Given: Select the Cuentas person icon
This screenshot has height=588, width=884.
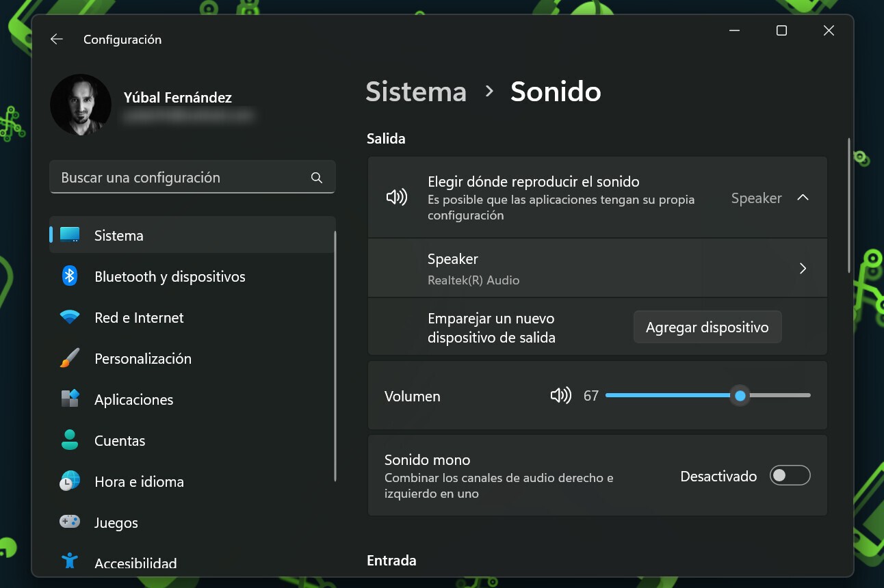Looking at the screenshot, I should tap(69, 440).
